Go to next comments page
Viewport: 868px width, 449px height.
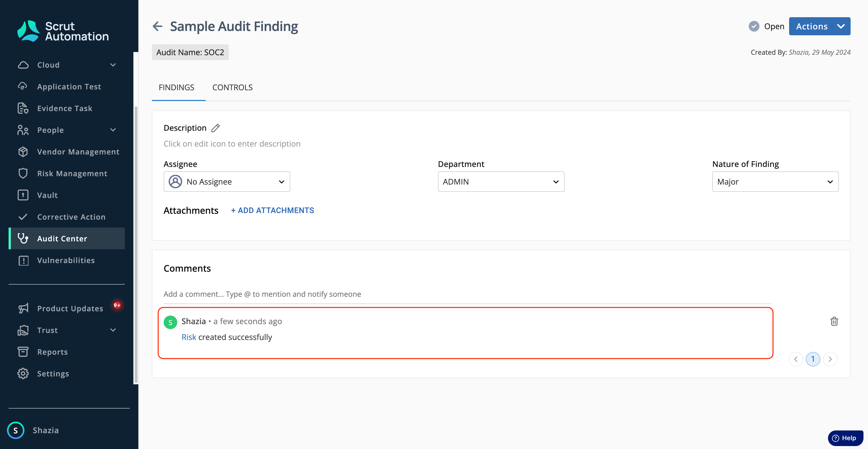[830, 359]
